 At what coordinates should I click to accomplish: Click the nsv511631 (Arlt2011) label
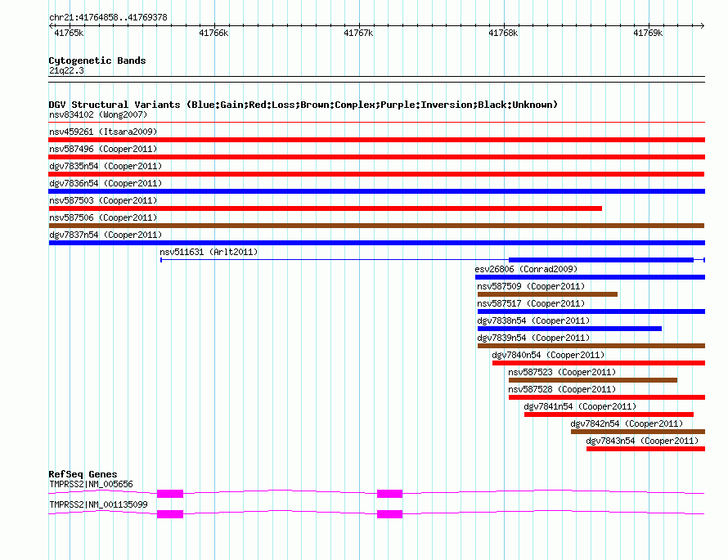pyautogui.click(x=209, y=252)
